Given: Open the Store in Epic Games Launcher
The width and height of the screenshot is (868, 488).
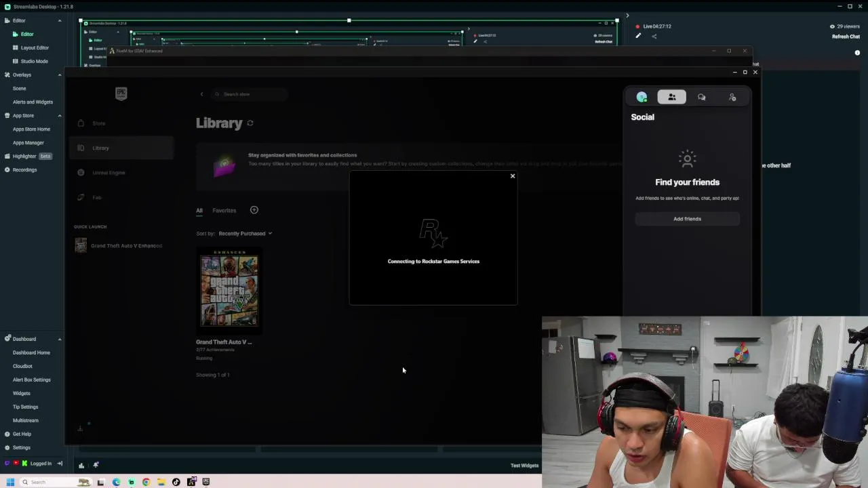Looking at the screenshot, I should 98,123.
